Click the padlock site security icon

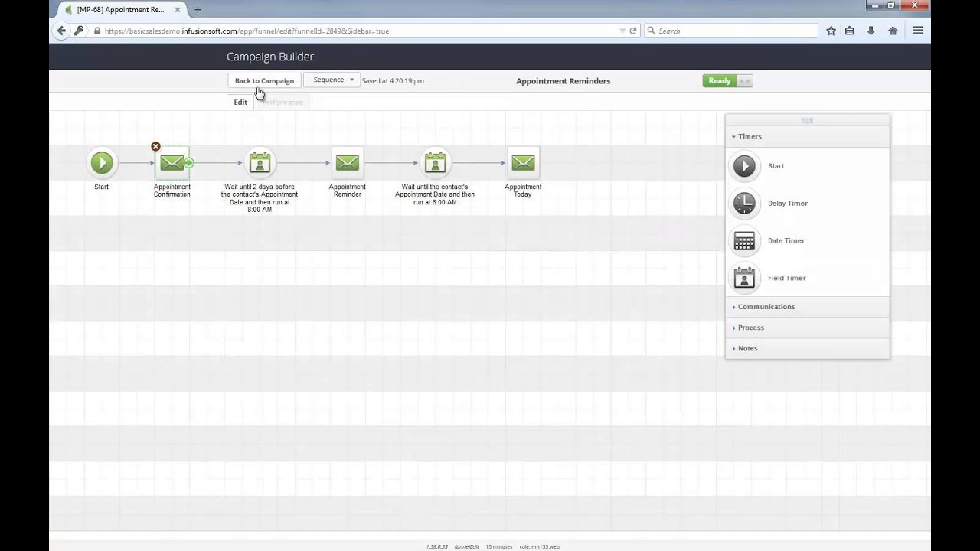tap(97, 31)
